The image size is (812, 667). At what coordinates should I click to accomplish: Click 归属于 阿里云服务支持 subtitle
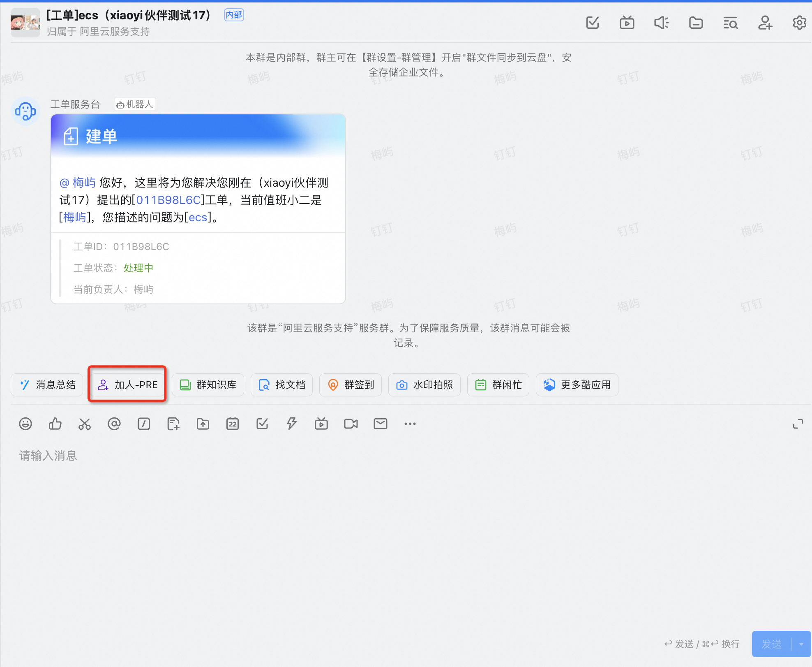98,32
